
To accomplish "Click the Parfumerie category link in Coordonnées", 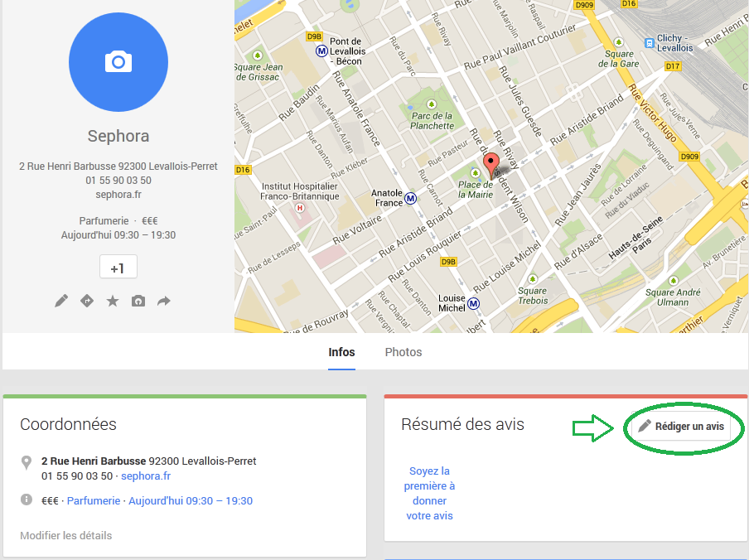I will coord(94,501).
